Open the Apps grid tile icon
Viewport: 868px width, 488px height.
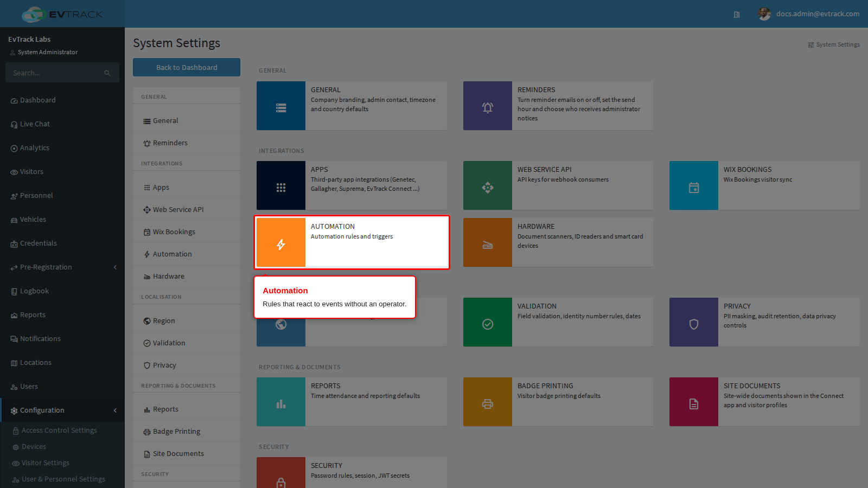(x=281, y=185)
